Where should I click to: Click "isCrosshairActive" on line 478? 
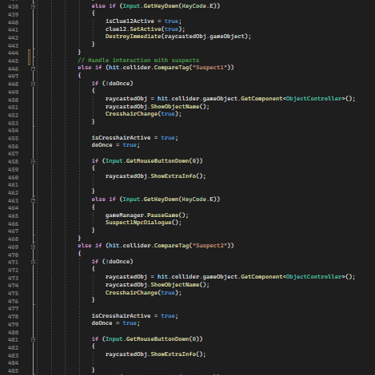point(121,316)
